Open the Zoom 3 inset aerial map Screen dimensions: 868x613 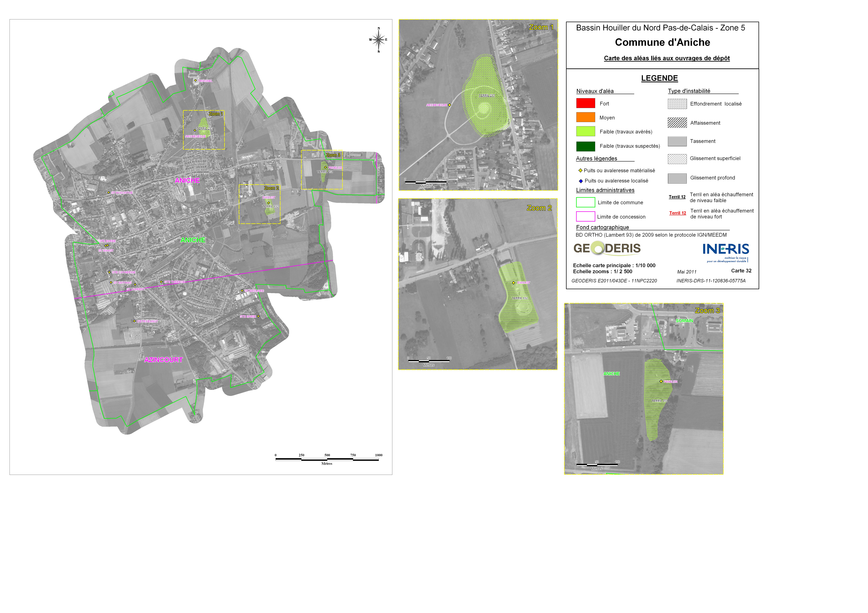pos(644,389)
